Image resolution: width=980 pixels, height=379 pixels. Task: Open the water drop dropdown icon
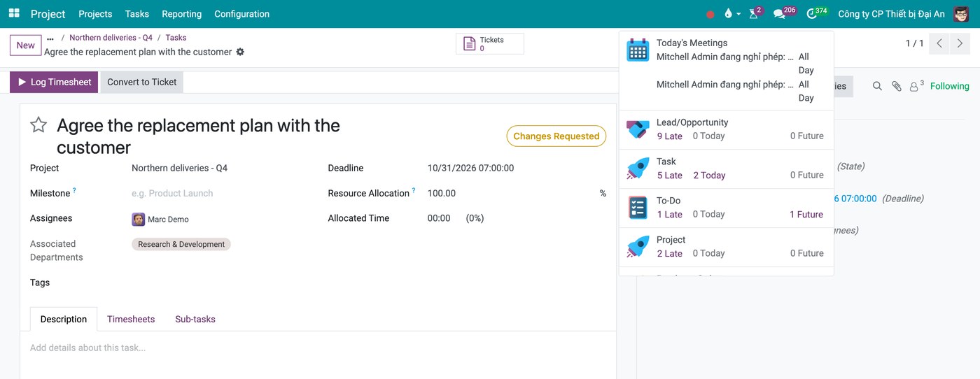coord(732,14)
